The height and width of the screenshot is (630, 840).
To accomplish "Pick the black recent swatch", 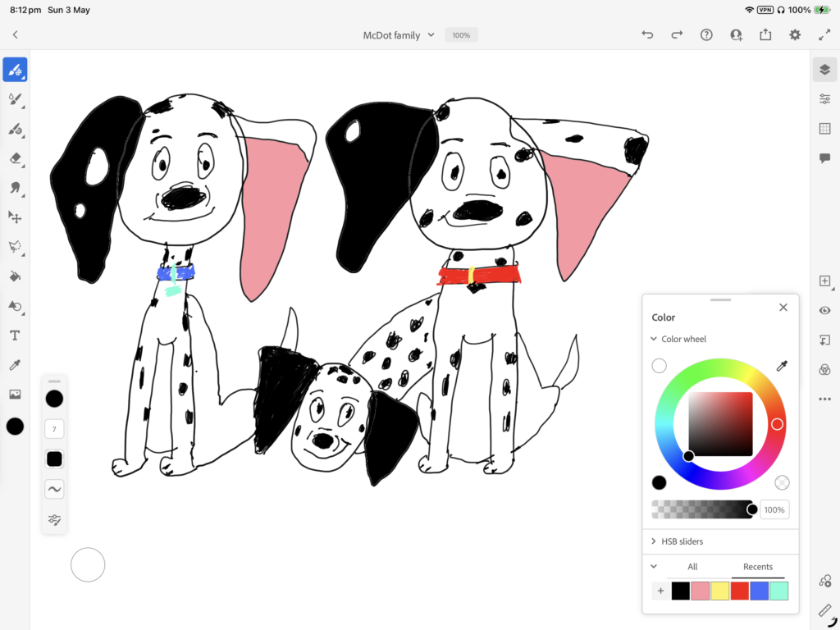I will point(680,591).
